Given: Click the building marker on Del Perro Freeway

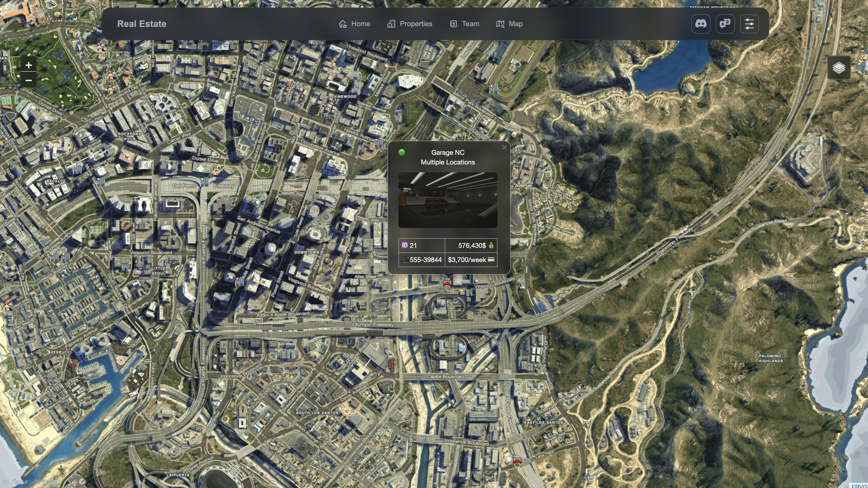Looking at the screenshot, I should click(204, 182).
